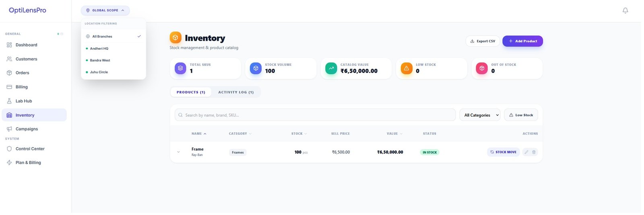Click the orange Inventory box icon
The image size is (644, 215).
[x=175, y=38]
